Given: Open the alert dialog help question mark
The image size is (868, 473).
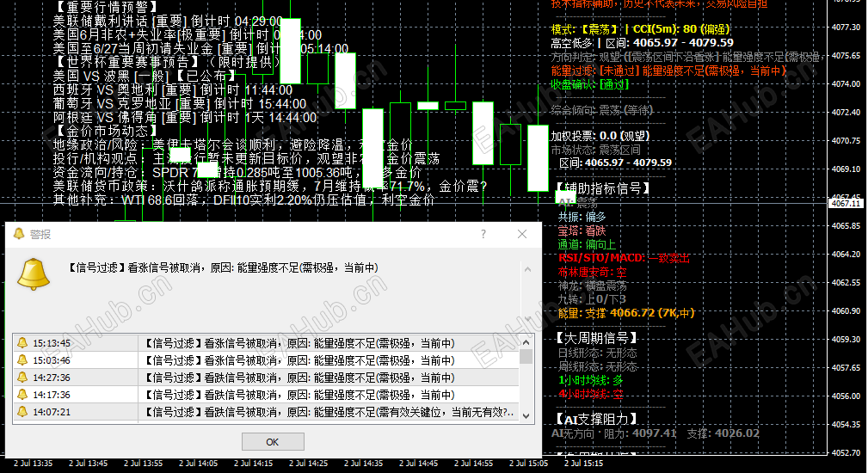Looking at the screenshot, I should click(483, 234).
